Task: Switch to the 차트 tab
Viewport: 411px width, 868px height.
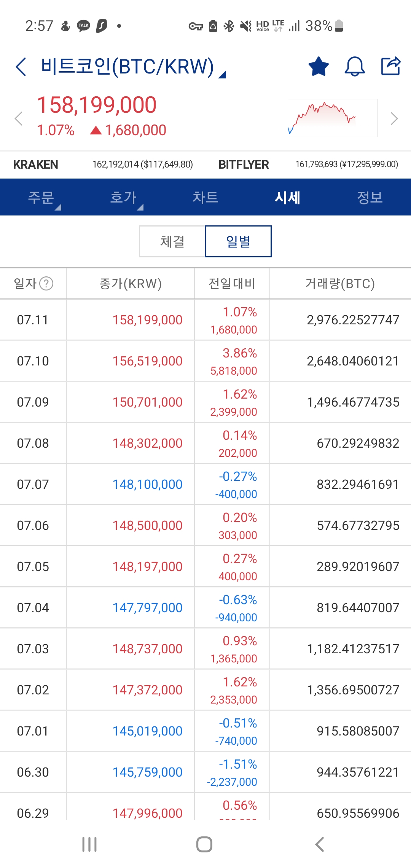Action: tap(205, 198)
